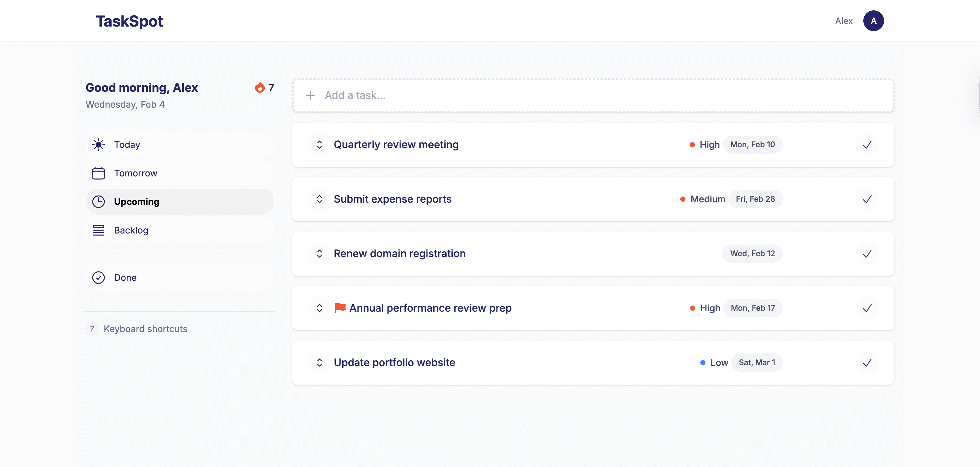Click the flame streak icon showing 7

tap(260, 88)
